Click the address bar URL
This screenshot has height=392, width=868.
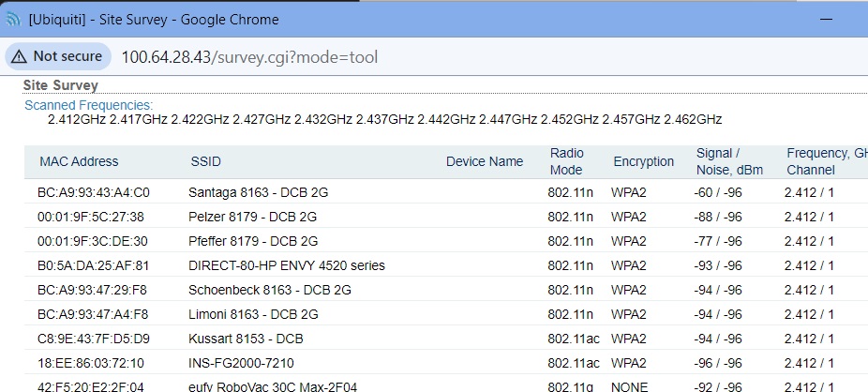click(248, 57)
